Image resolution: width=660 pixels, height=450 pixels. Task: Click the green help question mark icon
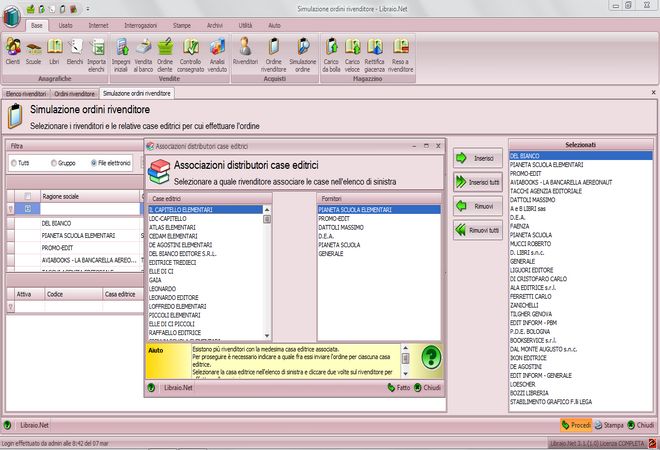[431, 358]
